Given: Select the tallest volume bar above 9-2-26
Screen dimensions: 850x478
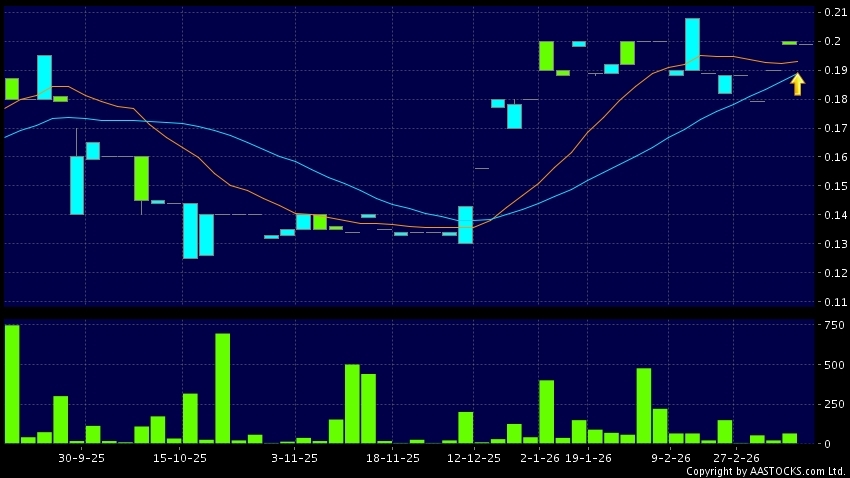Looking at the screenshot, I should tap(643, 405).
